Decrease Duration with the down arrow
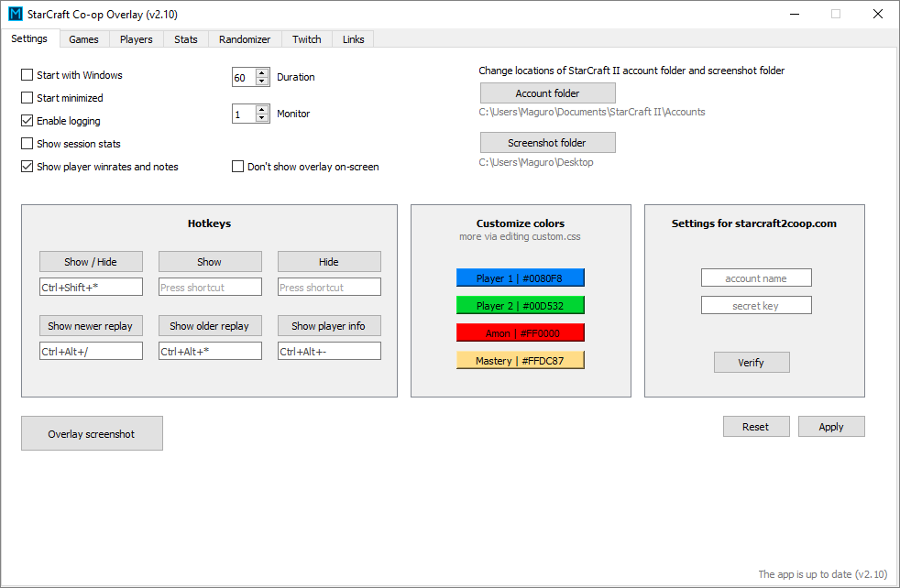This screenshot has height=588, width=900. tap(262, 81)
